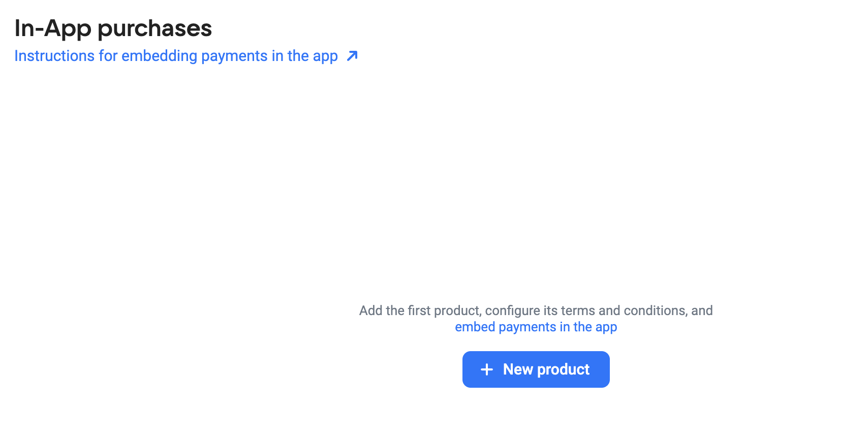Click the diagonal arrow icon under the title
868x435 pixels.
click(352, 56)
